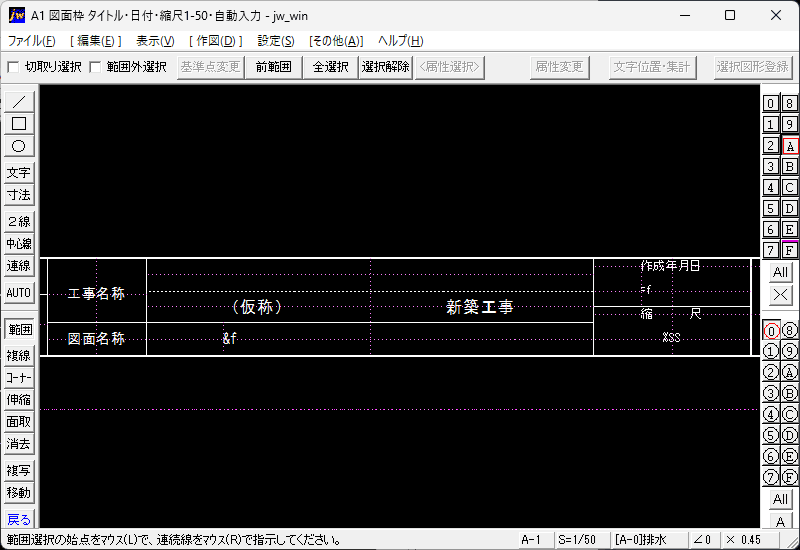Toggle layer group circle F
This screenshot has height=550, width=800.
coord(790,477)
